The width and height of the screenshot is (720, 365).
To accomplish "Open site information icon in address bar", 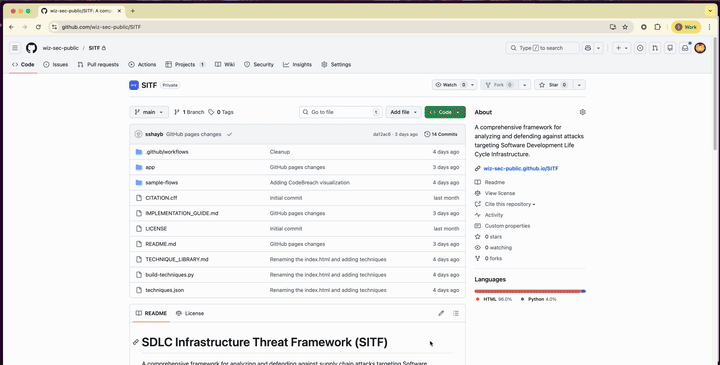I will [x=54, y=27].
